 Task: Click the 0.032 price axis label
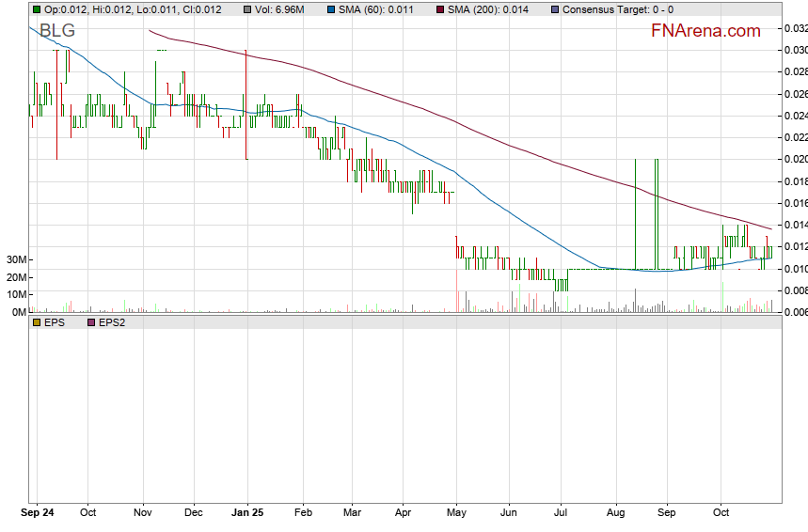[795, 29]
